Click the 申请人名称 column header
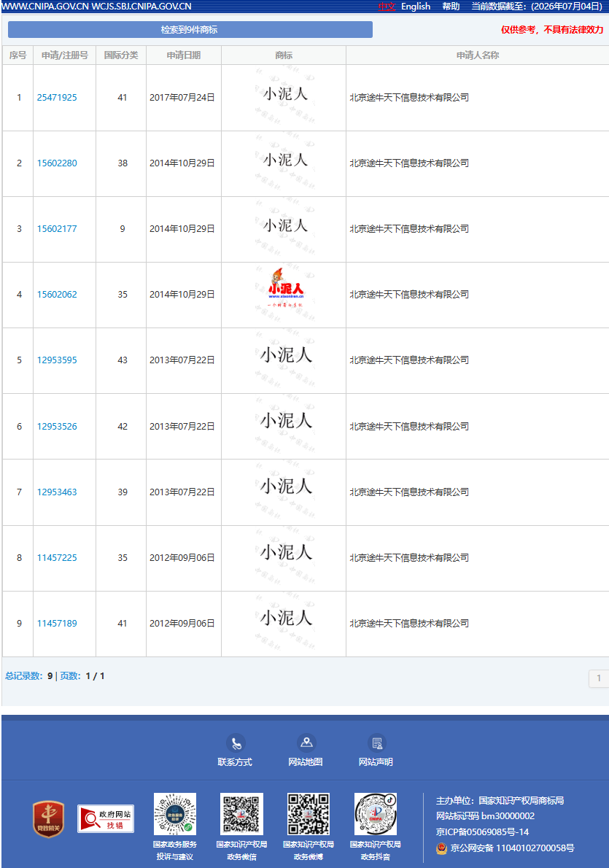 point(477,55)
